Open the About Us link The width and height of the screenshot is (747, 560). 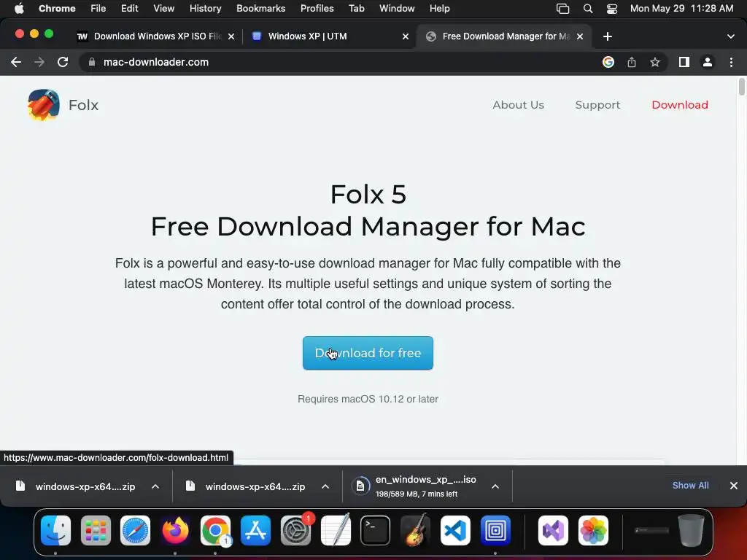click(519, 105)
